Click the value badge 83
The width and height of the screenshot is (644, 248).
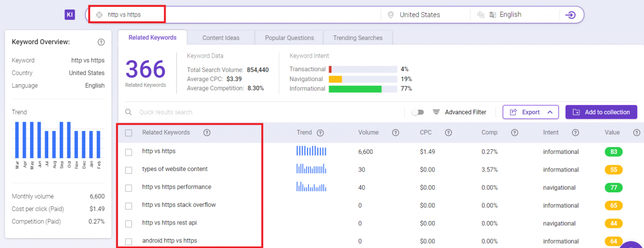point(613,152)
